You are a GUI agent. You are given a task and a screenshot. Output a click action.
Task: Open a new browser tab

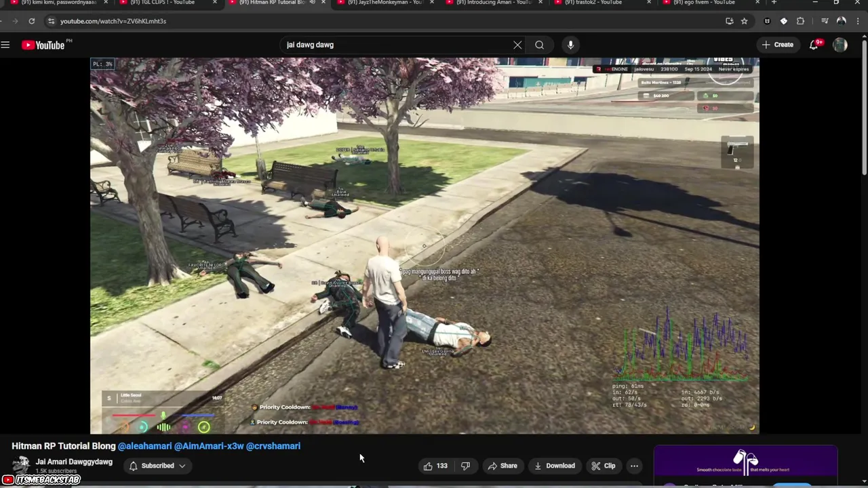(x=774, y=3)
